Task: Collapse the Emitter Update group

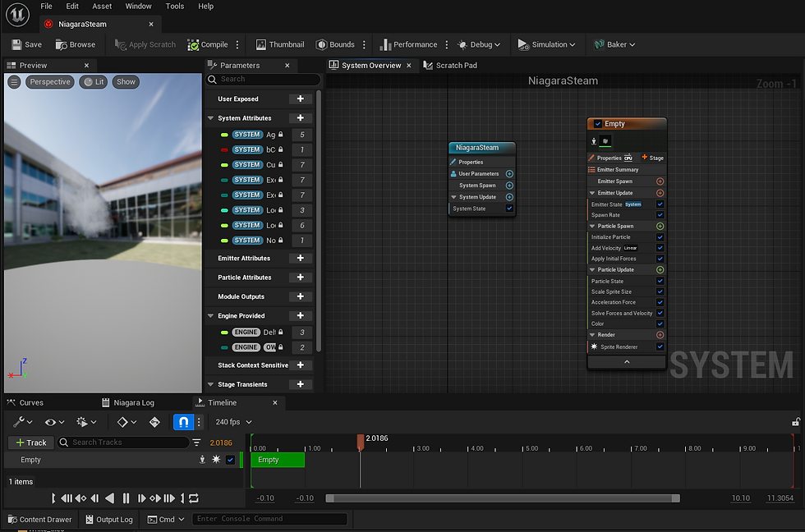Action: pyautogui.click(x=592, y=193)
